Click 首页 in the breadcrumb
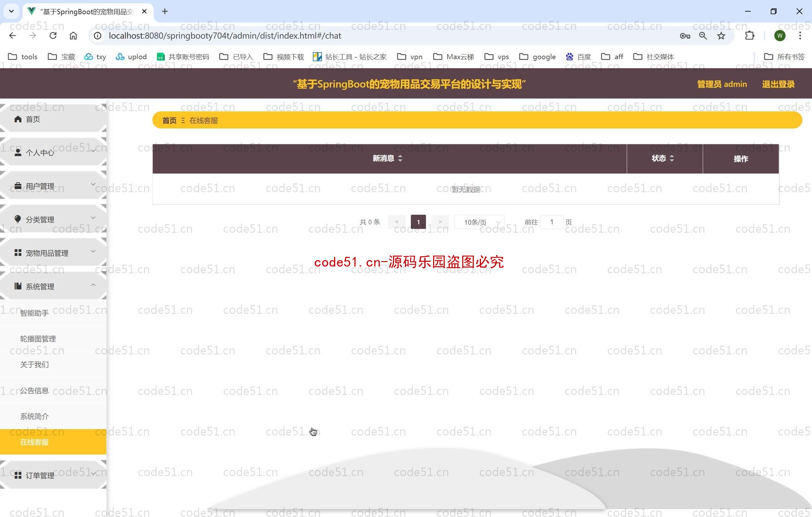This screenshot has width=812, height=517. click(169, 120)
